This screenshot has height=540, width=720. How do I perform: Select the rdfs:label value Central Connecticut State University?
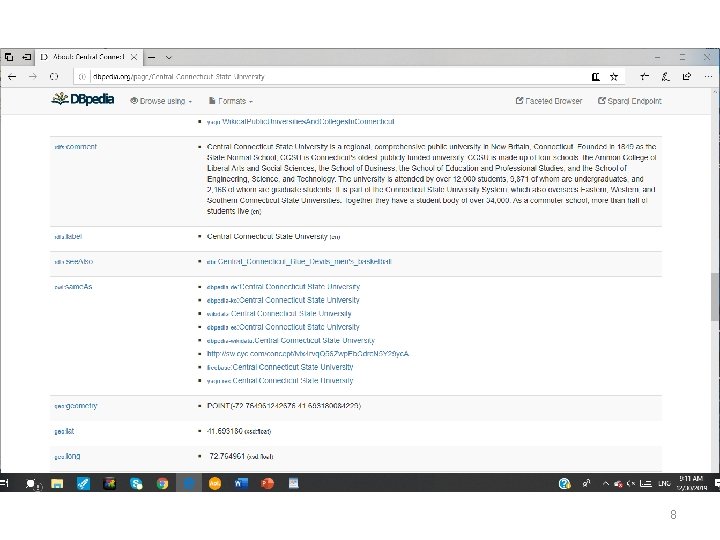coord(267,236)
